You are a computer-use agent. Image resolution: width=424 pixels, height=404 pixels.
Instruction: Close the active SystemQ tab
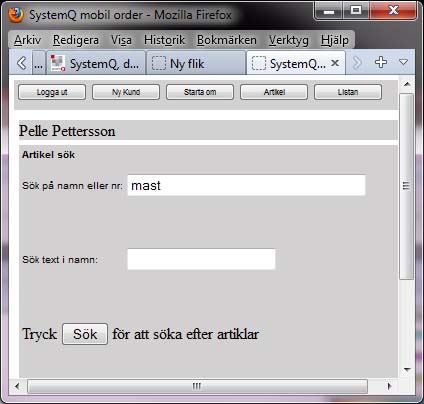tap(335, 63)
